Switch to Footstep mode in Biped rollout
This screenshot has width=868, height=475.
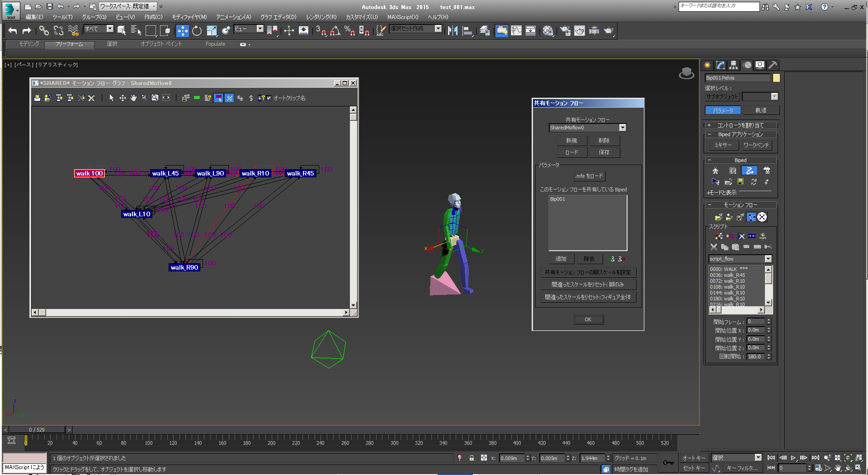(x=732, y=171)
